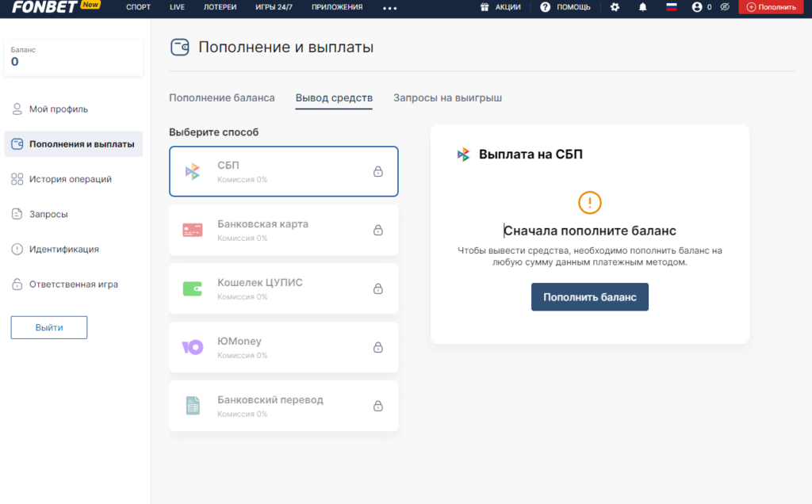
Task: Open Ответственная игра section
Action: coord(74,284)
